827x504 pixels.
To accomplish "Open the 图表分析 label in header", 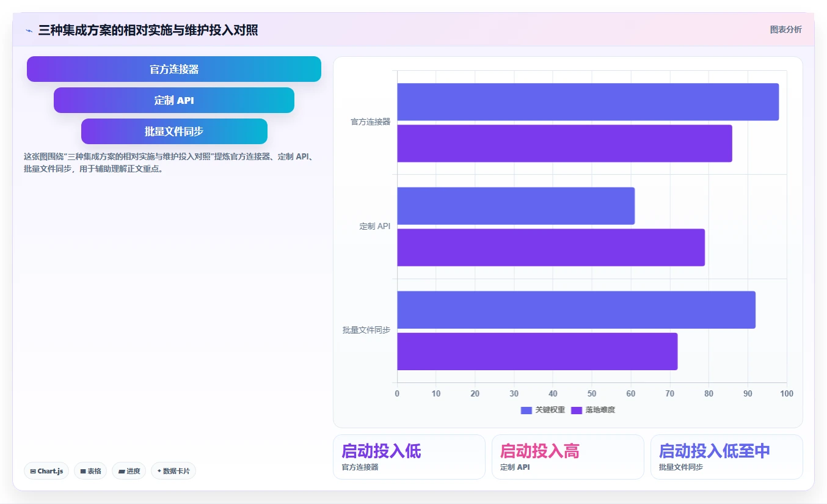I will click(x=785, y=29).
